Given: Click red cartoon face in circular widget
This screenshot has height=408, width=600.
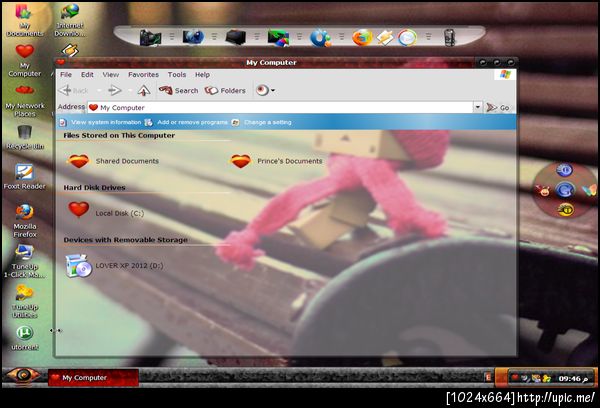Looking at the screenshot, I should pyautogui.click(x=543, y=190).
